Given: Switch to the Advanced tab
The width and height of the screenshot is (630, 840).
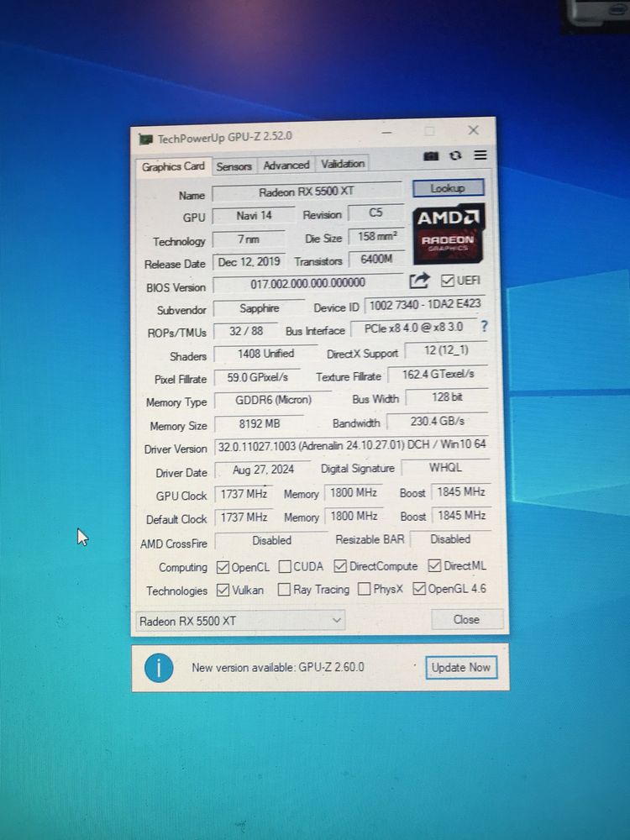Looking at the screenshot, I should pos(286,165).
